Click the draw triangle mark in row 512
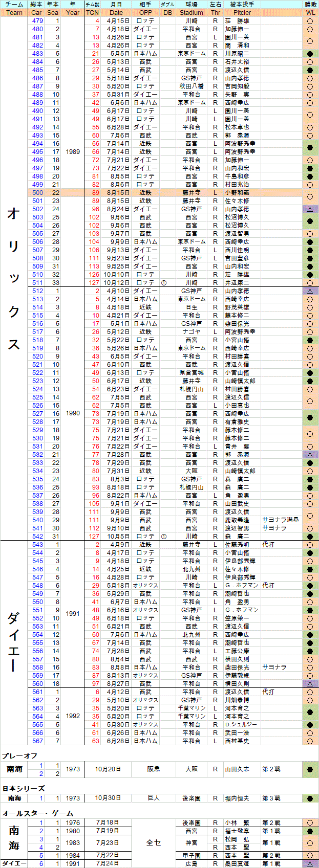The width and height of the screenshot is (319, 868). pos(310,291)
